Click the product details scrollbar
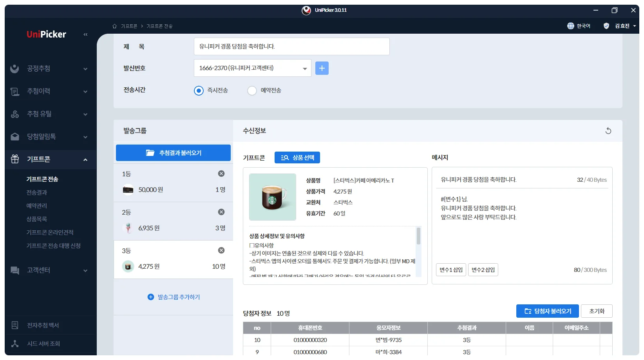This screenshot has width=644, height=360. (x=418, y=237)
